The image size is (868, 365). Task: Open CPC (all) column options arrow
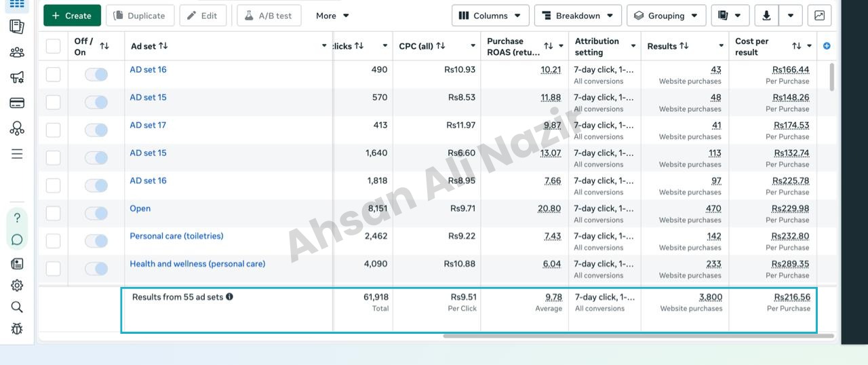pos(473,46)
